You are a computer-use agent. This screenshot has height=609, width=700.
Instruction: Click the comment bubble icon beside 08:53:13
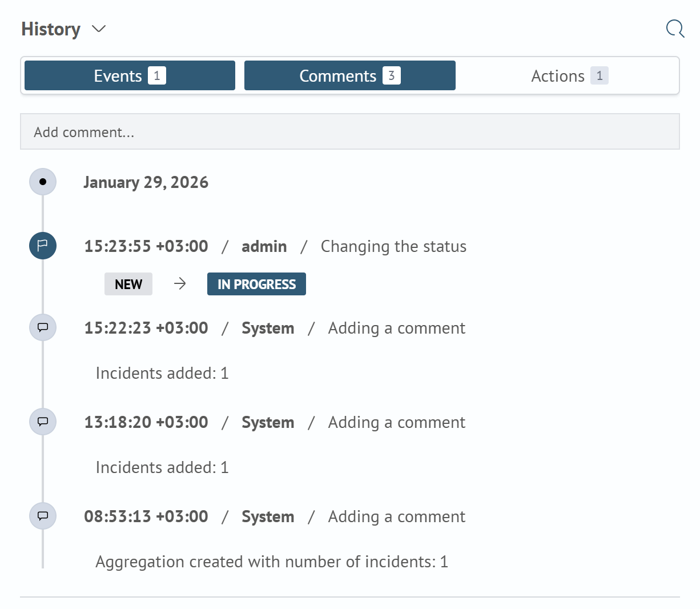pos(43,516)
